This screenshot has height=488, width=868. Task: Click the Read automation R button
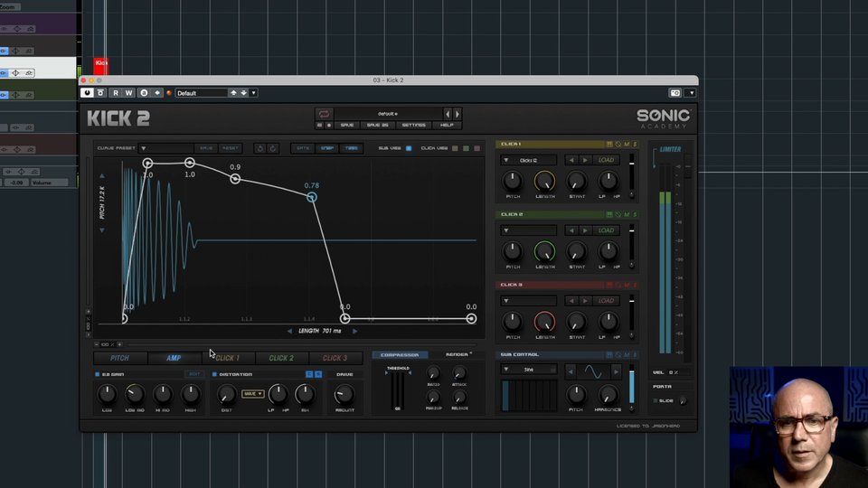116,93
